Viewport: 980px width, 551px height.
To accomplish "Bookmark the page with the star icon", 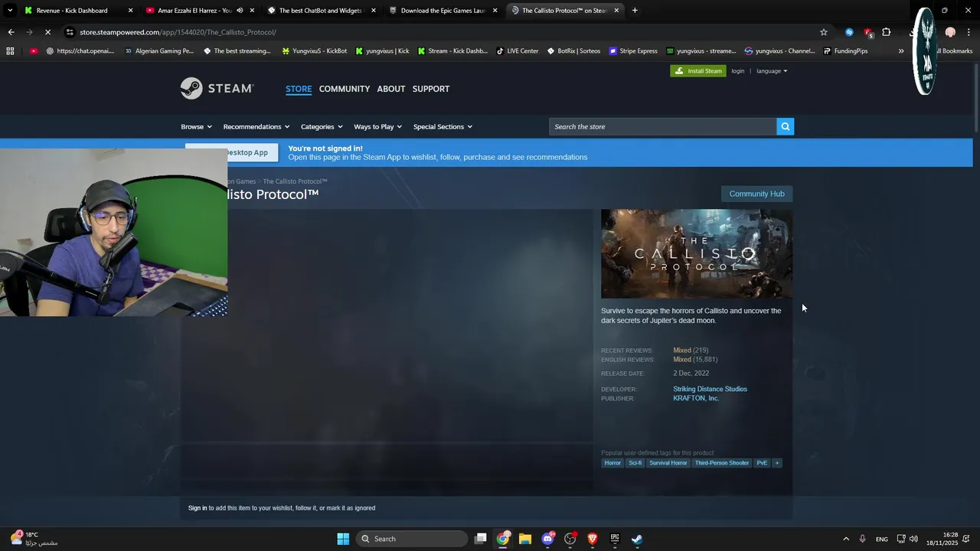I will point(824,32).
